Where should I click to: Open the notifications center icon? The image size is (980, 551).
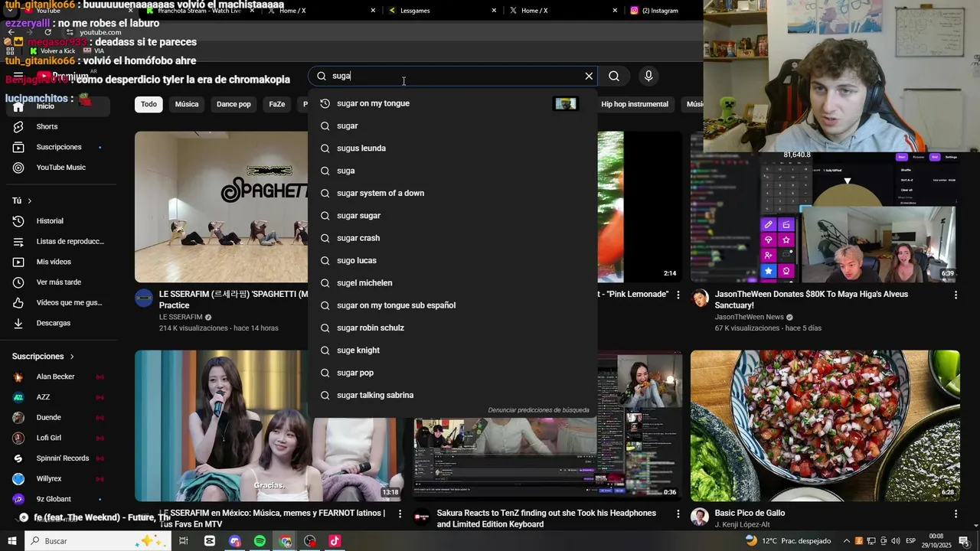(x=964, y=541)
